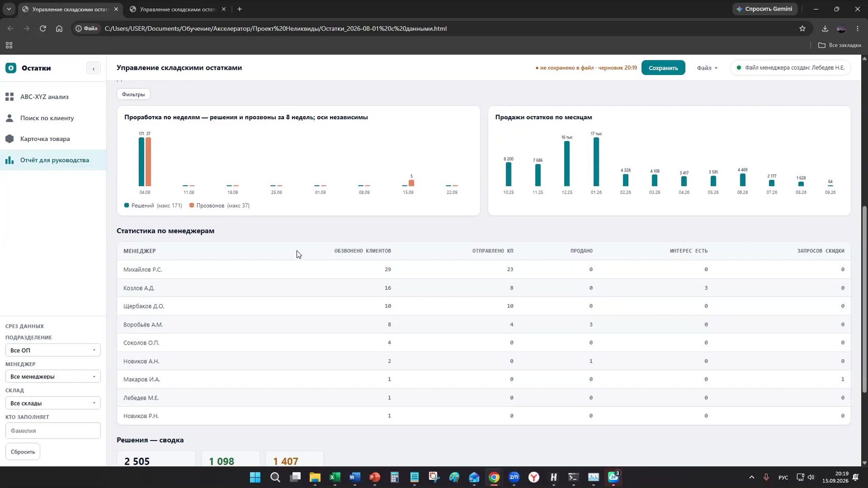Click the page vertical scrollbar

pyautogui.click(x=864, y=300)
